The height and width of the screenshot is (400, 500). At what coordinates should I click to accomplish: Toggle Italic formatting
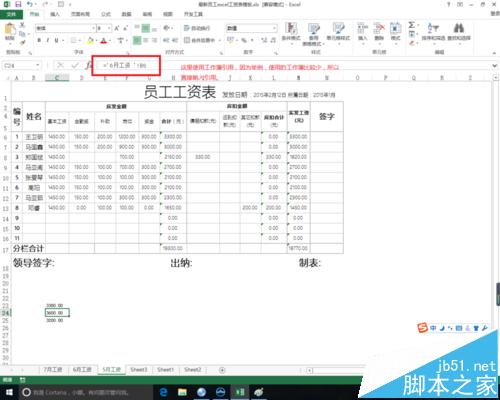click(x=48, y=40)
